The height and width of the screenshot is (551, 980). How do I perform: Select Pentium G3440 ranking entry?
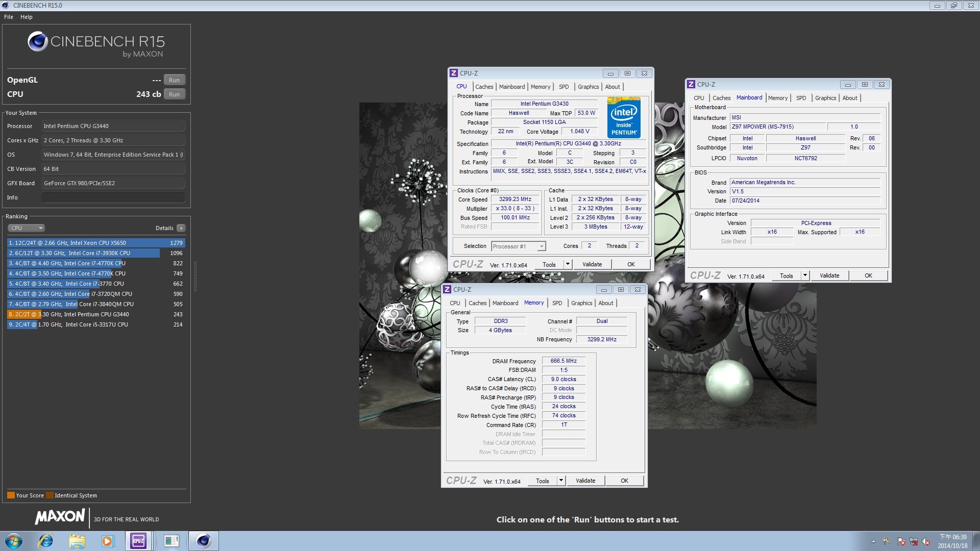(96, 314)
